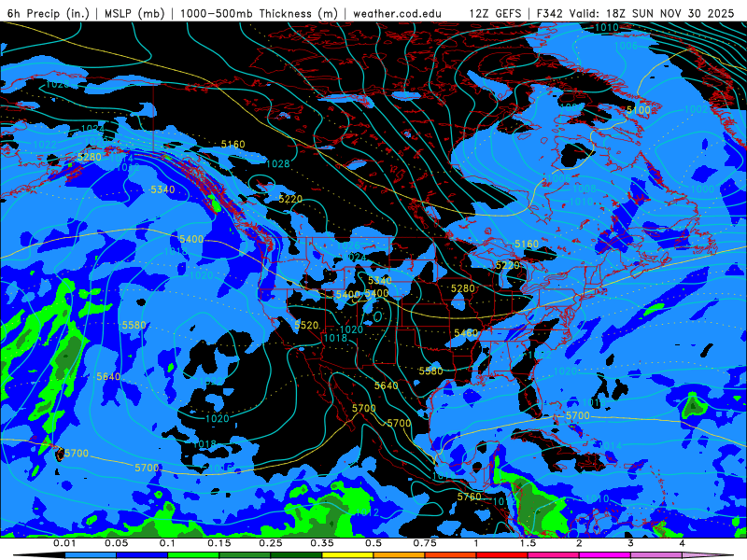747x560 pixels.
Task: Click the '0.01' legend tick value
Action: [x=64, y=543]
